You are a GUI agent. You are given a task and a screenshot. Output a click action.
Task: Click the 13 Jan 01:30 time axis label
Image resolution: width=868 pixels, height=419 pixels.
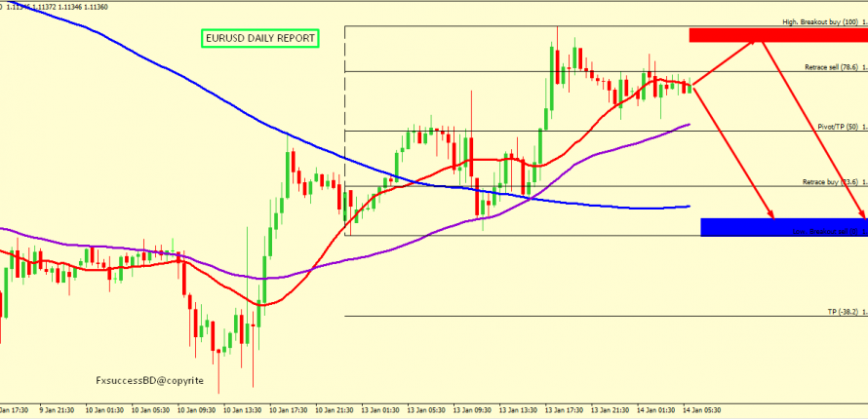coord(380,410)
